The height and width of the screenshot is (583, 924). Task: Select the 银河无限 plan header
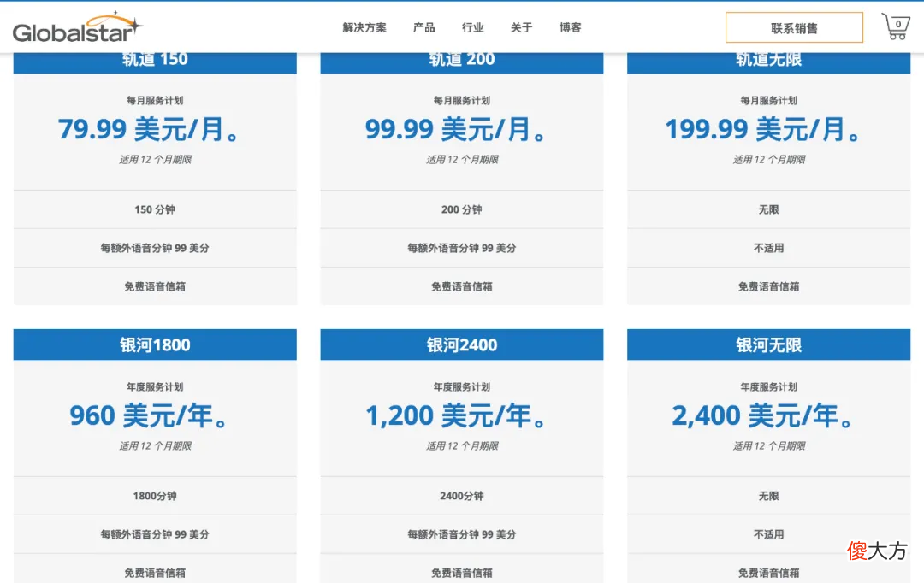point(769,344)
